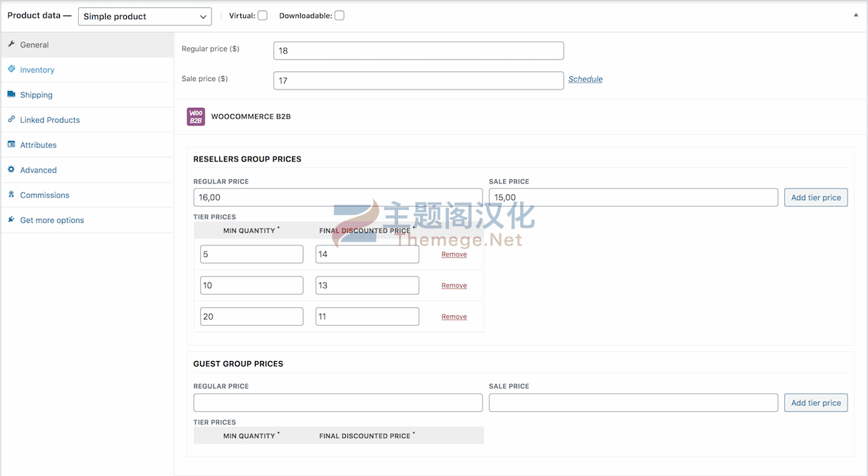The height and width of the screenshot is (476, 868).
Task: Click Resellers Min Quantity column header
Action: coord(251,231)
